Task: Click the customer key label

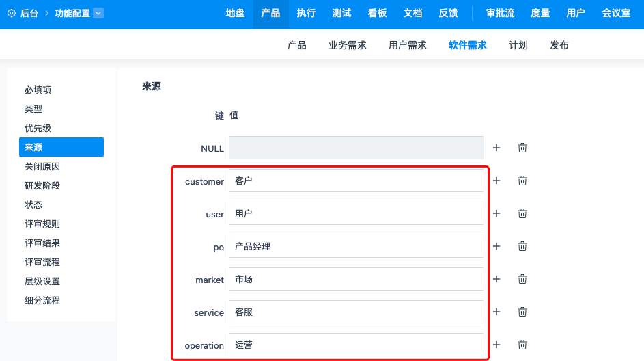Action: click(x=204, y=181)
